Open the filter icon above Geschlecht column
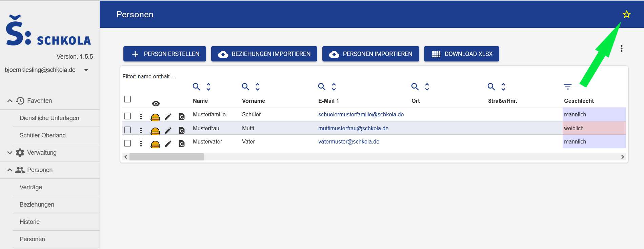The image size is (644, 249). click(x=568, y=87)
